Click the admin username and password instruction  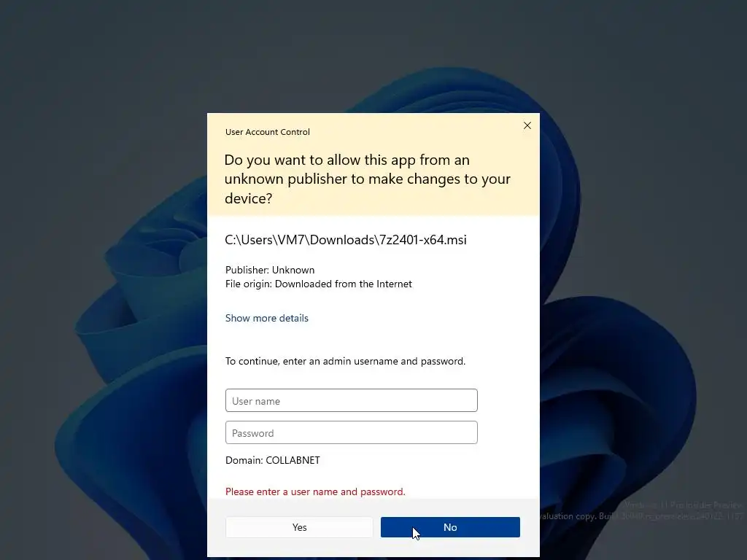pos(345,361)
